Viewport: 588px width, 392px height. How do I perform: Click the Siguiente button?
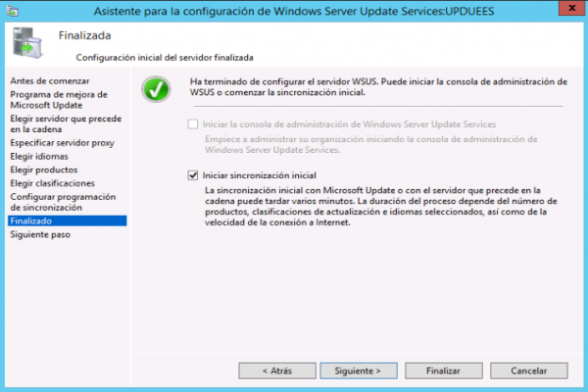(x=359, y=370)
